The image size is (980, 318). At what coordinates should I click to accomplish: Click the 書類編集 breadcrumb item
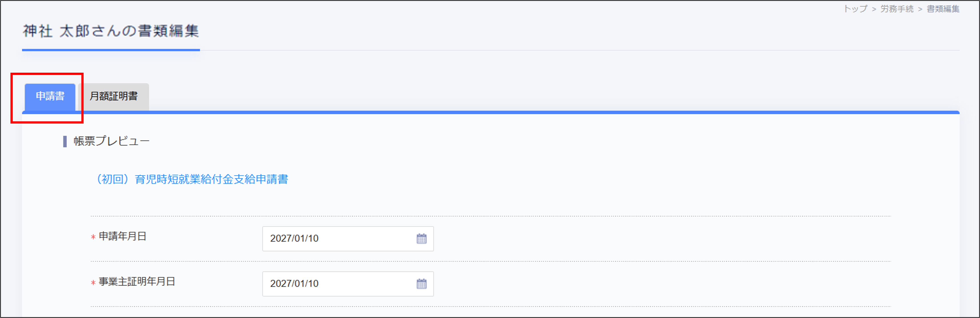[943, 9]
